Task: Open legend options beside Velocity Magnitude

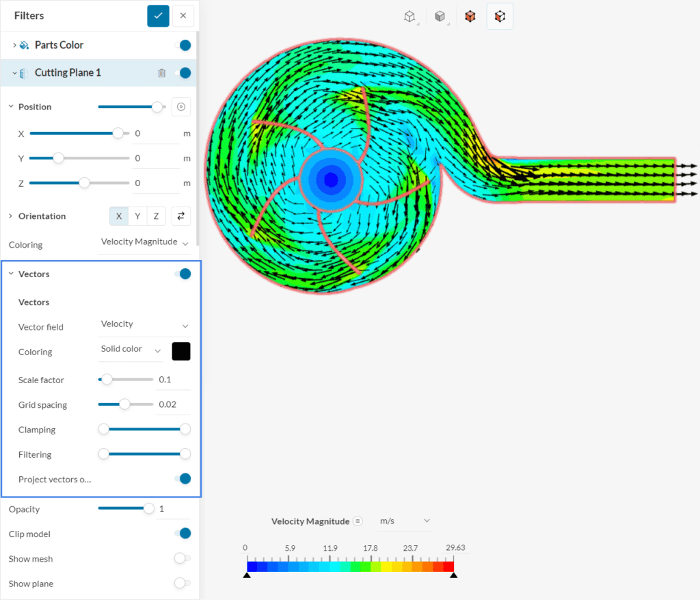Action: point(359,521)
